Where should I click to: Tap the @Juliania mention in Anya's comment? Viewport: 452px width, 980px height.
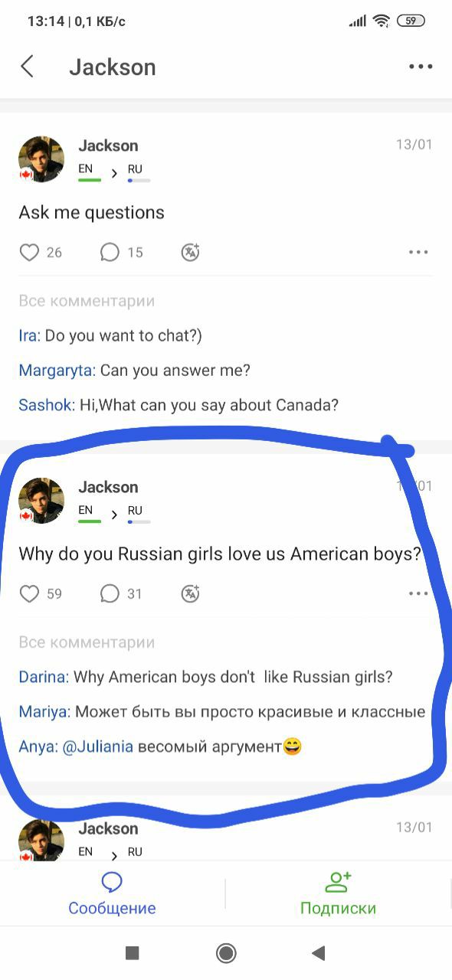point(97,746)
